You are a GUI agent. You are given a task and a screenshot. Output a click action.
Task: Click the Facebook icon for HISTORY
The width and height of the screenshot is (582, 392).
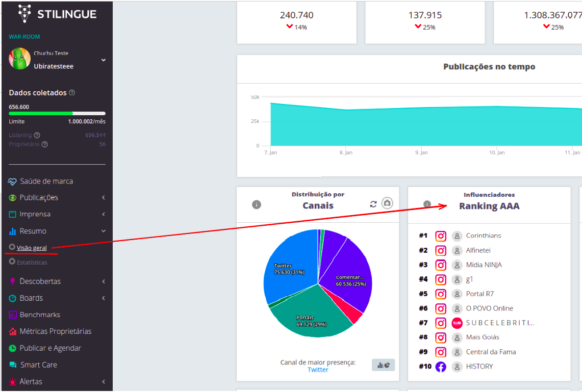click(x=441, y=367)
